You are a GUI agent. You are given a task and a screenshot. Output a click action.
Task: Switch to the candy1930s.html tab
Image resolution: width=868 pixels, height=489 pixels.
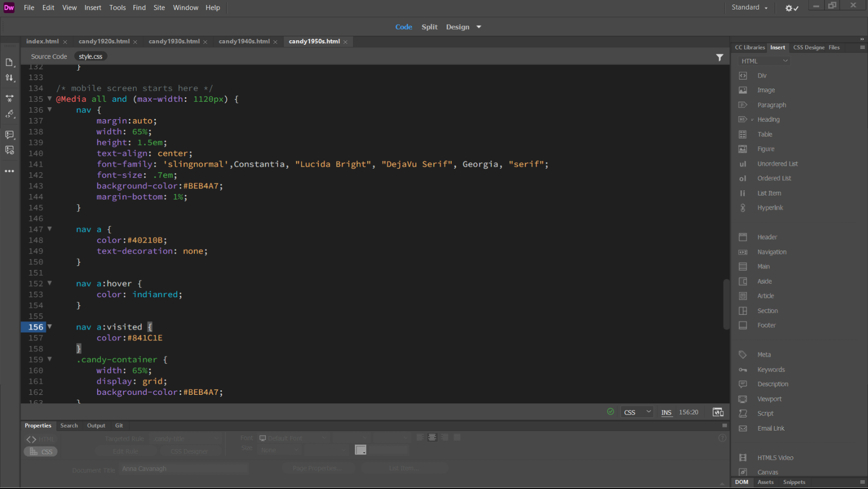point(174,41)
